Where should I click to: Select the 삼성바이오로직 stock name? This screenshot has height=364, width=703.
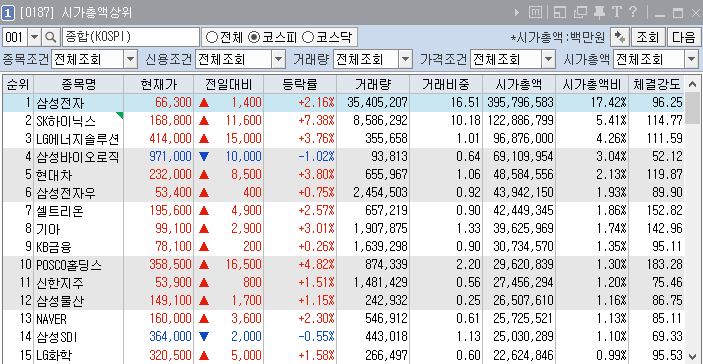(78, 157)
